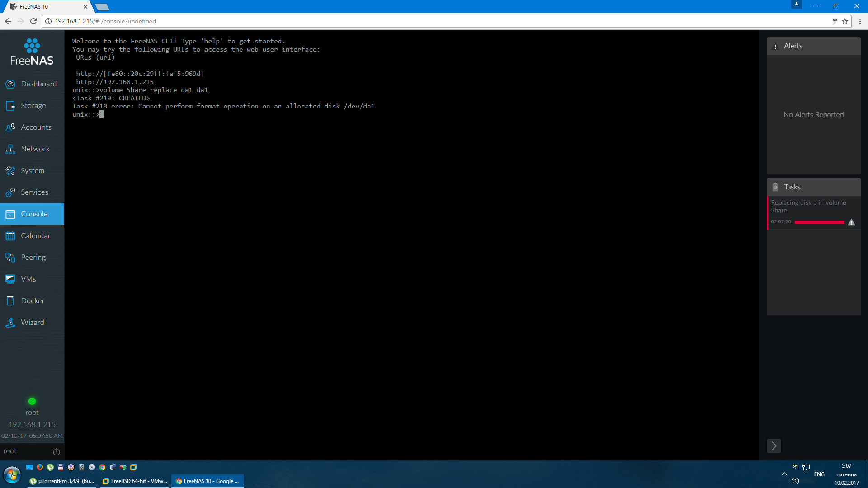Viewport: 868px width, 488px height.
Task: Click the FreeNAS 10 Google Chrome taskbar button
Action: [208, 481]
